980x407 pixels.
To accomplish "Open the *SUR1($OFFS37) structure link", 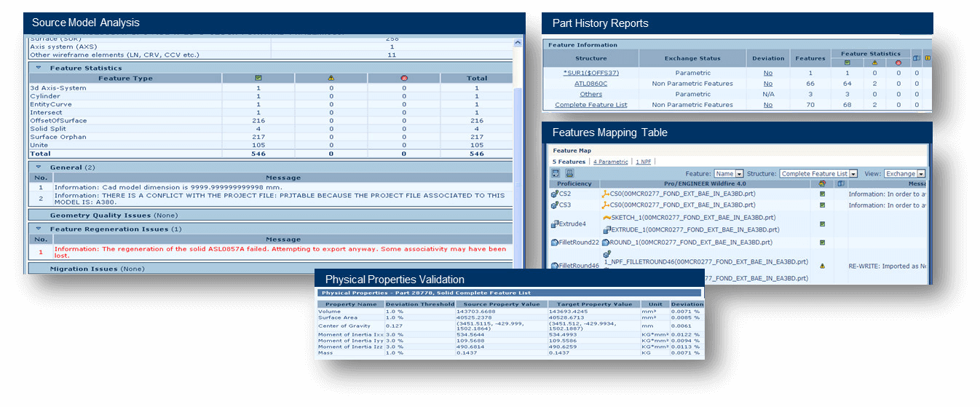I will [590, 73].
